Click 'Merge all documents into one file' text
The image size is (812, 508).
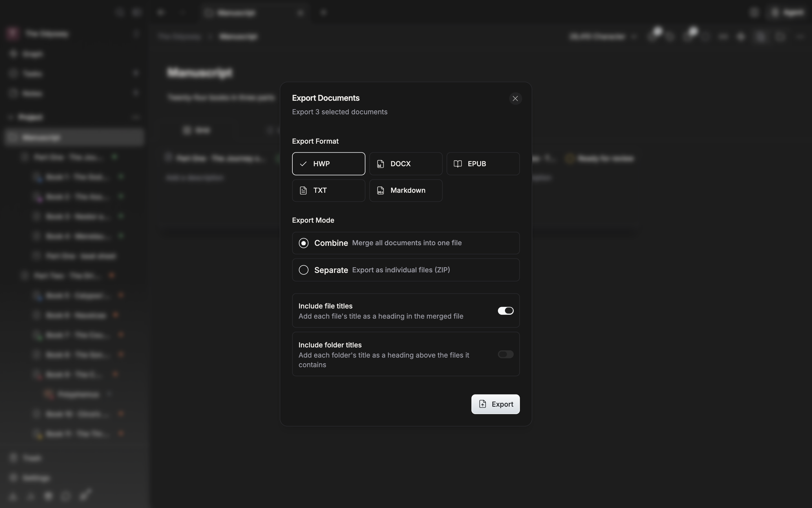(407, 243)
